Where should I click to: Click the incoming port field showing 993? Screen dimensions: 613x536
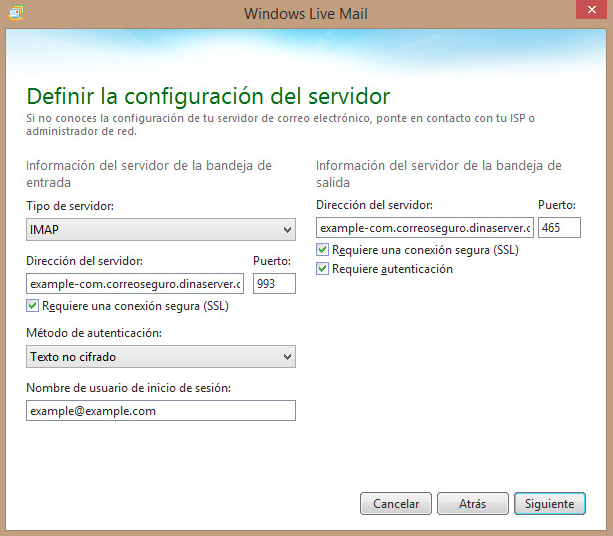(274, 283)
